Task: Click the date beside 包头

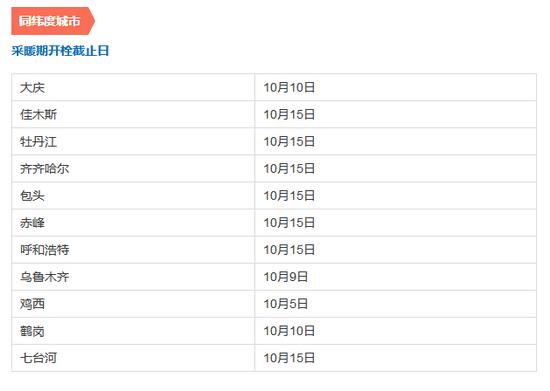Action: coord(289,196)
